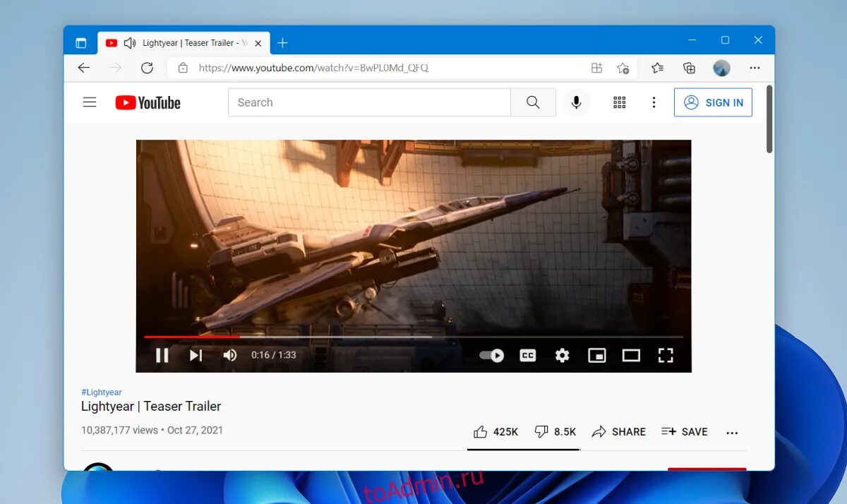Viewport: 847px width, 504px height.
Task: Open video settings gear
Action: click(562, 355)
